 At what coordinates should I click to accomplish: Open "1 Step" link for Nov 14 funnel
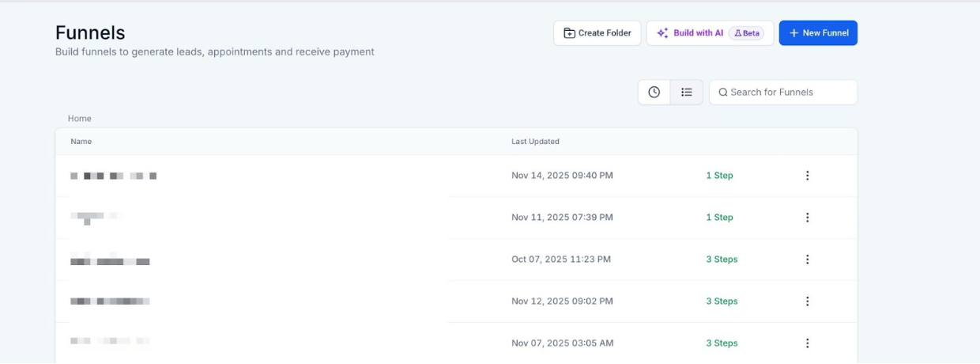(719, 176)
